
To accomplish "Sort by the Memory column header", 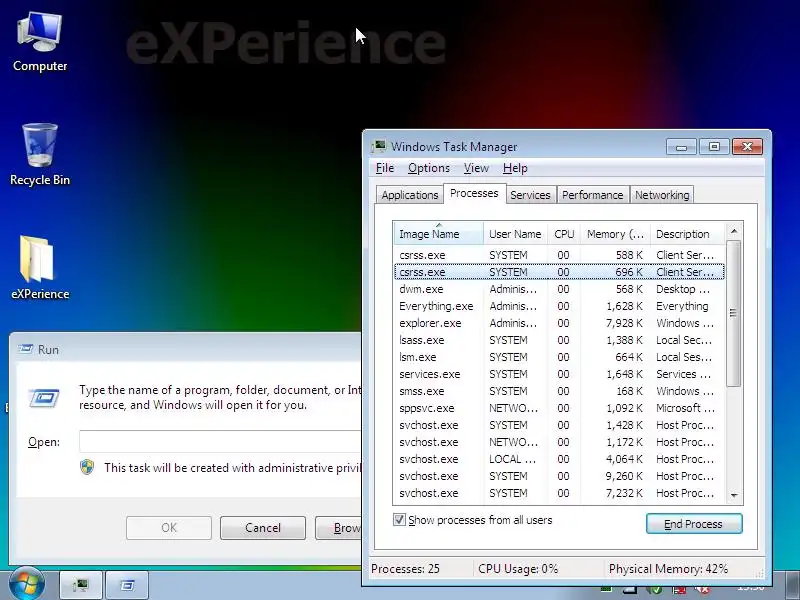I will click(x=615, y=234).
